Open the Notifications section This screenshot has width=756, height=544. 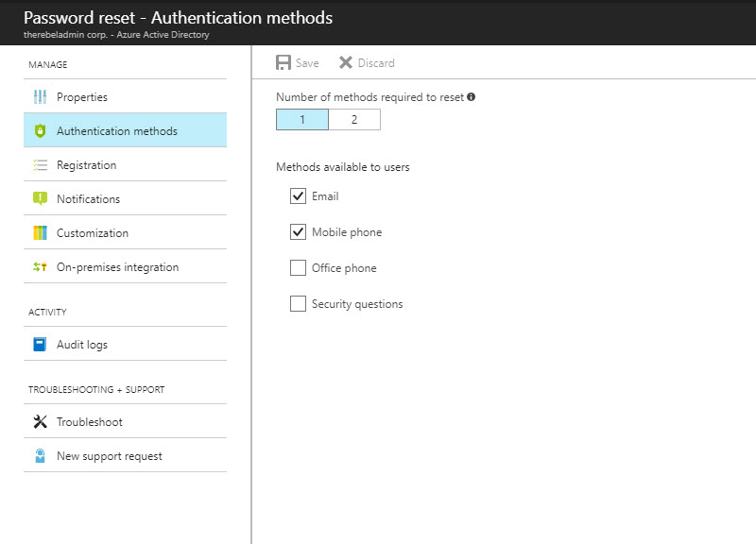coord(126,198)
